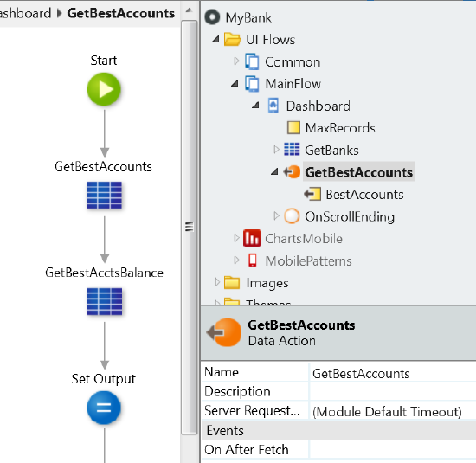Expand the Images folder
The image size is (476, 463).
click(216, 282)
